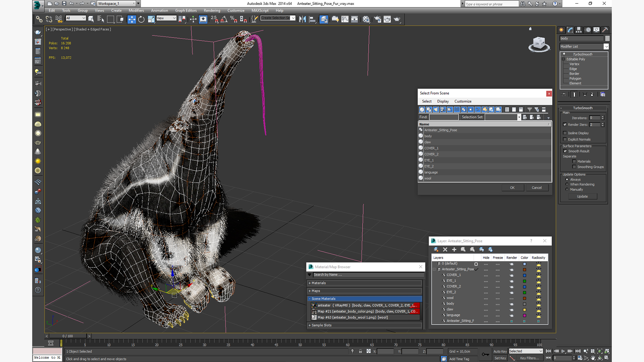Image resolution: width=644 pixels, height=362 pixels.
Task: Click the Render Production teapot icon
Action: 397,19
